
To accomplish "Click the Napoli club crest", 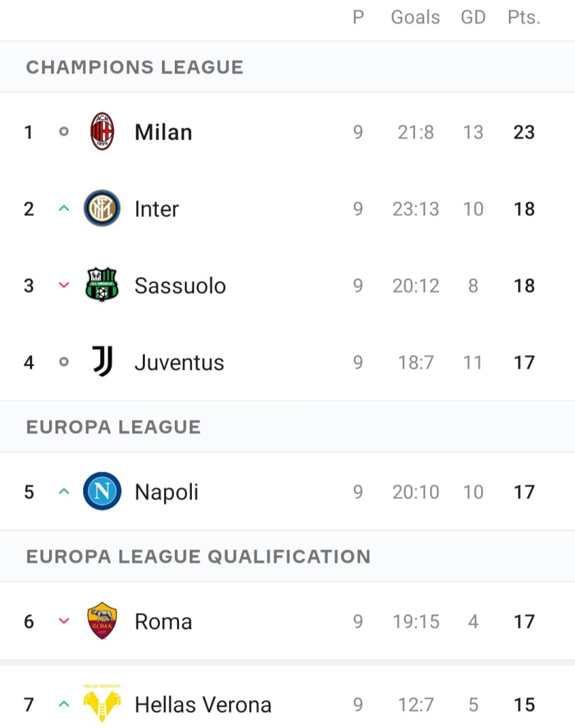I will tap(102, 491).
